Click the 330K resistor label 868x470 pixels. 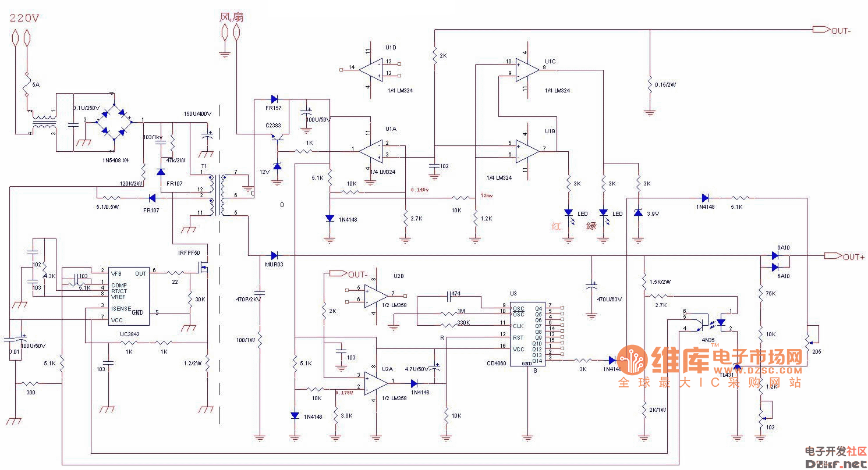coord(464,322)
